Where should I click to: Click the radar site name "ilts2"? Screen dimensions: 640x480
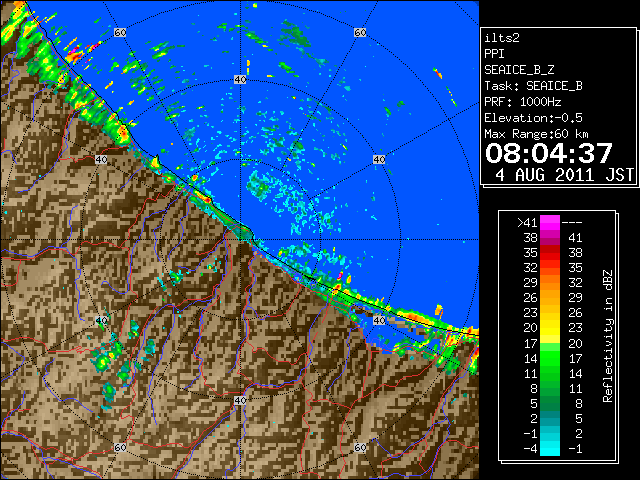click(x=502, y=38)
